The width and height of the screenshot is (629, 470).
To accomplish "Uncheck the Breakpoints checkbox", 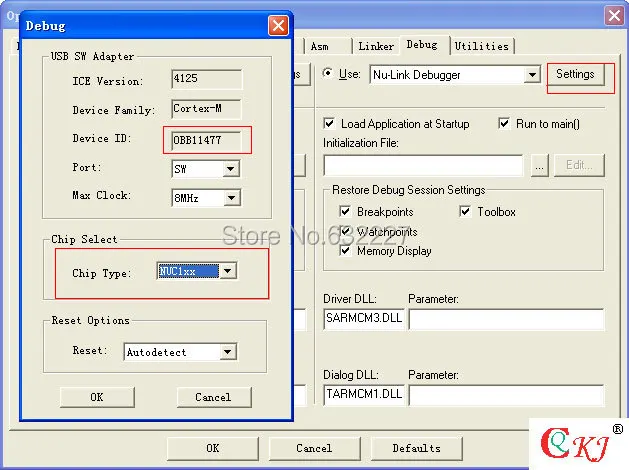I will (x=345, y=211).
